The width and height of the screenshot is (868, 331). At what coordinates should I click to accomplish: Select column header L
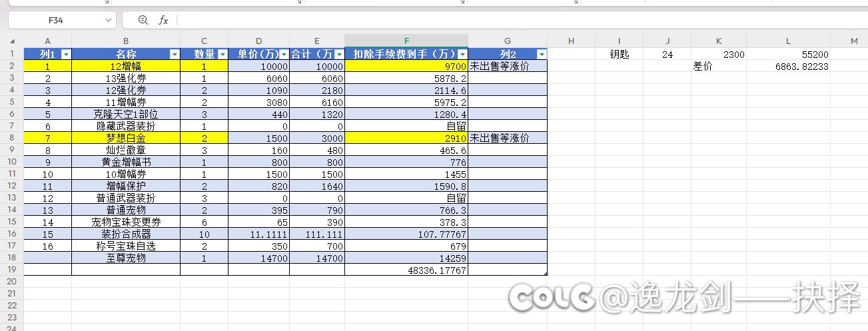789,41
